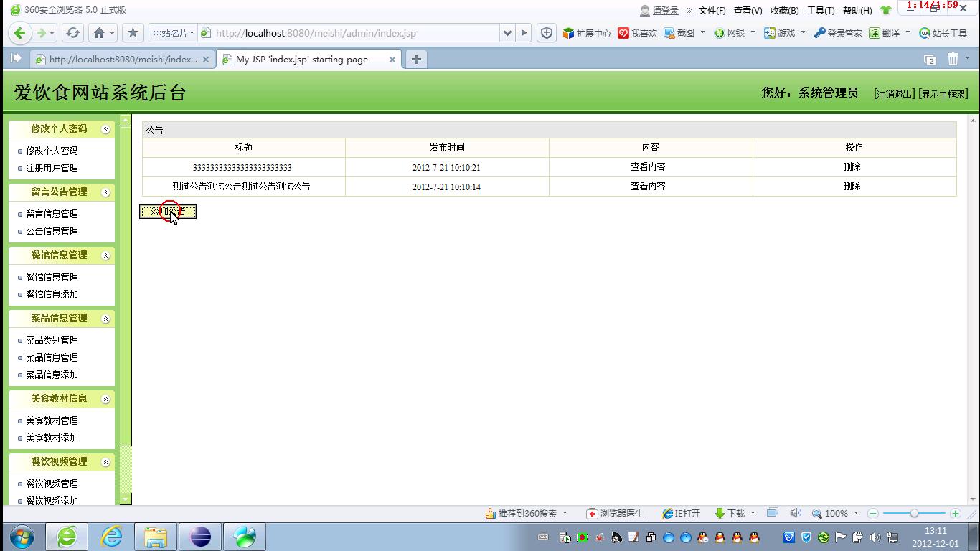Open 翻译 translate tool
Screen dimensions: 980x551
click(x=885, y=33)
